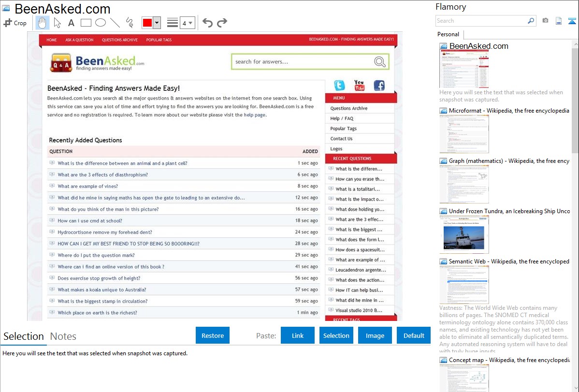Redo the last edit
579x392 pixels.
(222, 23)
